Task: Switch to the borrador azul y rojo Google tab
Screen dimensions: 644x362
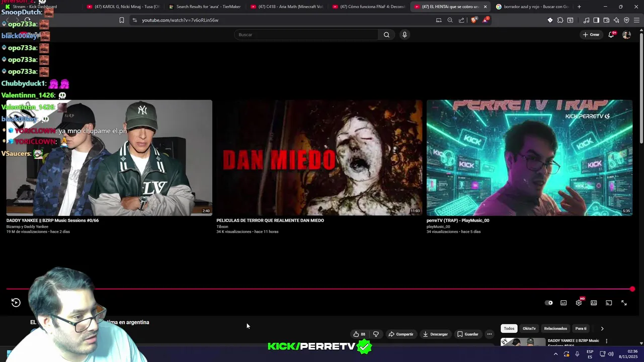Action: (x=532, y=7)
